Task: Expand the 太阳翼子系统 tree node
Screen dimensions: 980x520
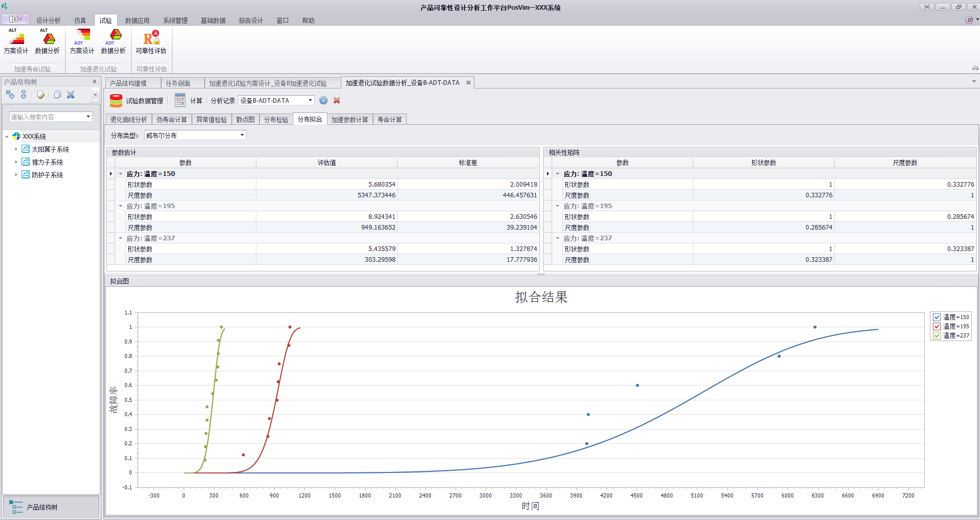Action: 16,149
